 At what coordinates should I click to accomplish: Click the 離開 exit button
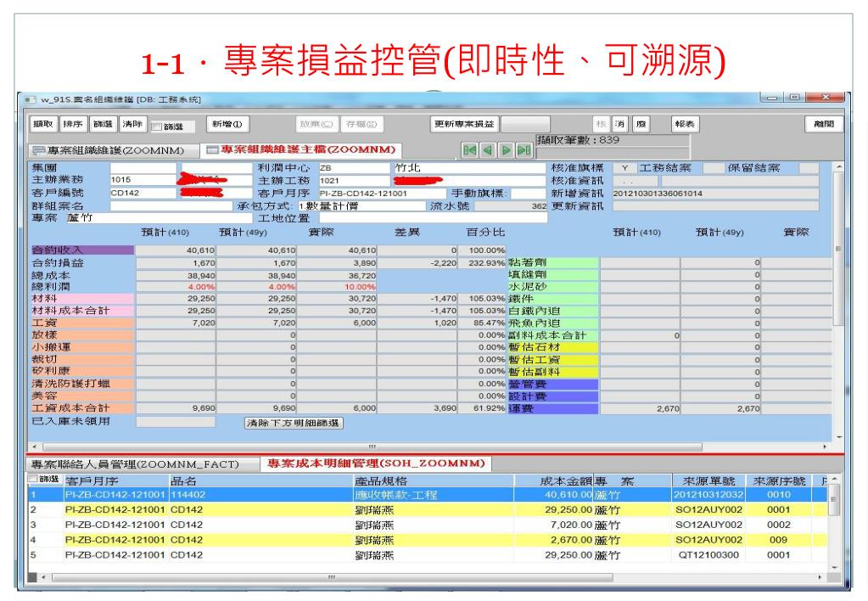[x=823, y=124]
